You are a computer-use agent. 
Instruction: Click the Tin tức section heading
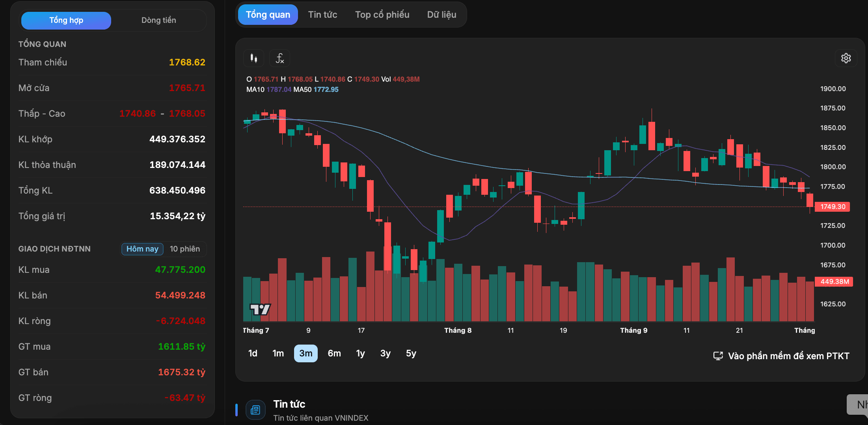(289, 404)
